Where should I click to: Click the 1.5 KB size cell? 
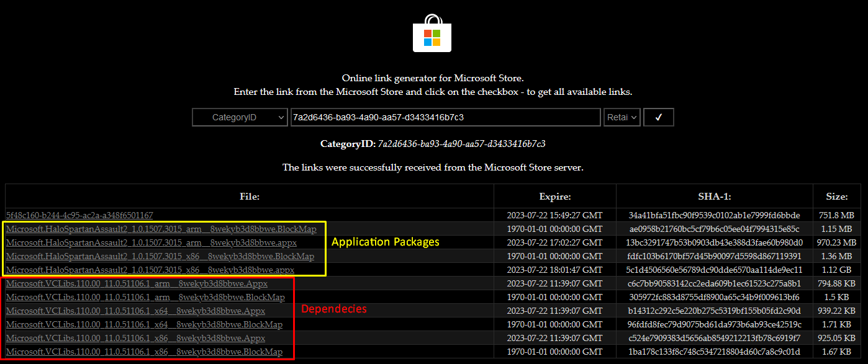[837, 297]
